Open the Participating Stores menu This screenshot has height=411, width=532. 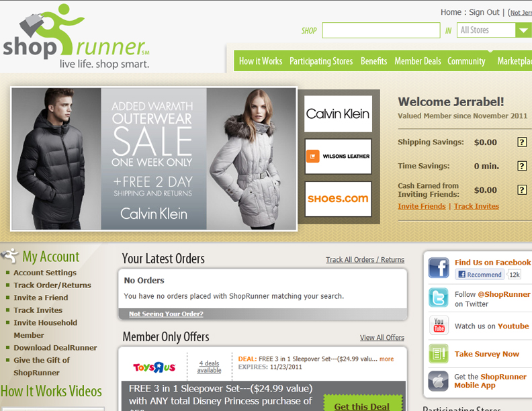pos(321,61)
